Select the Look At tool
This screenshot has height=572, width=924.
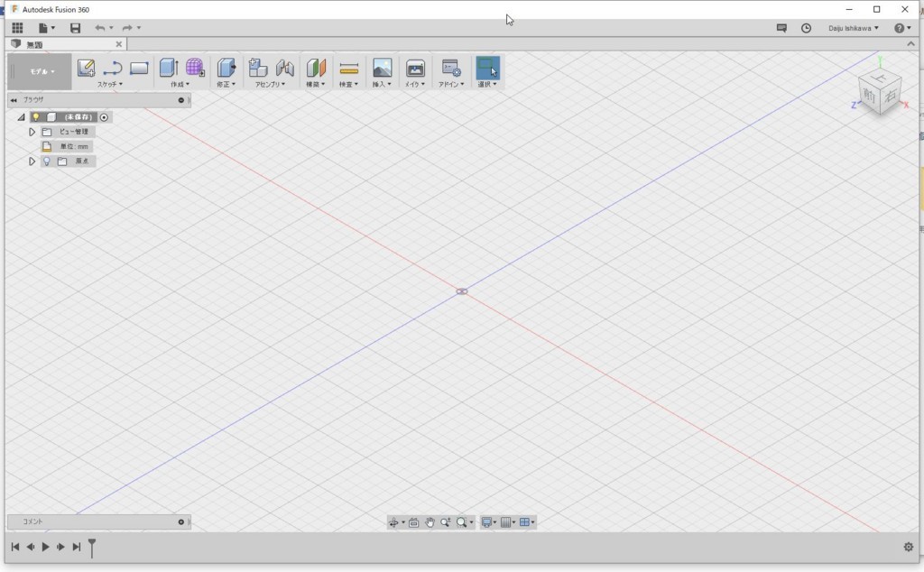413,522
